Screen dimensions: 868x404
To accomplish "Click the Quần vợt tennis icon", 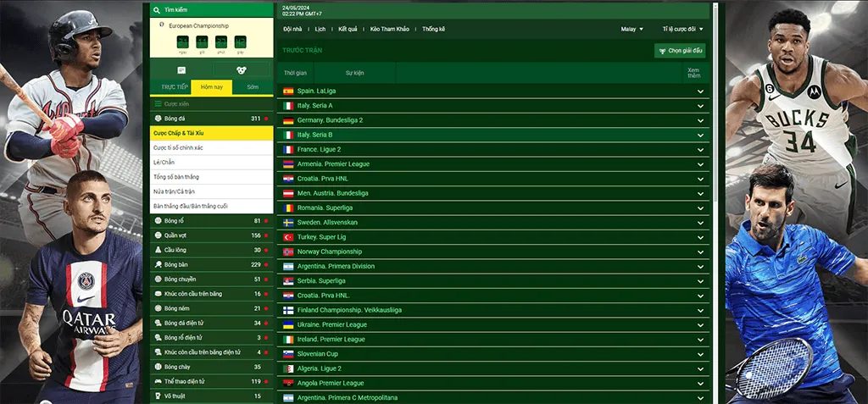I will click(158, 235).
